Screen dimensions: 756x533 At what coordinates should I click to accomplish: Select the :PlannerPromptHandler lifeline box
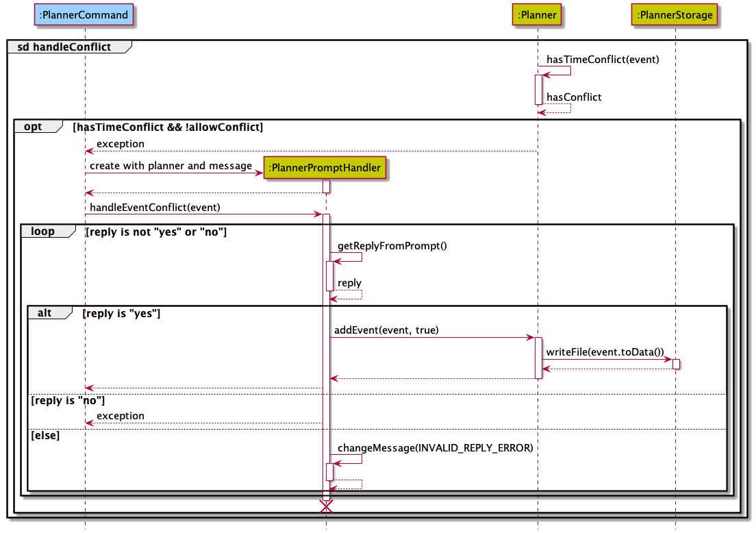pyautogui.click(x=325, y=167)
